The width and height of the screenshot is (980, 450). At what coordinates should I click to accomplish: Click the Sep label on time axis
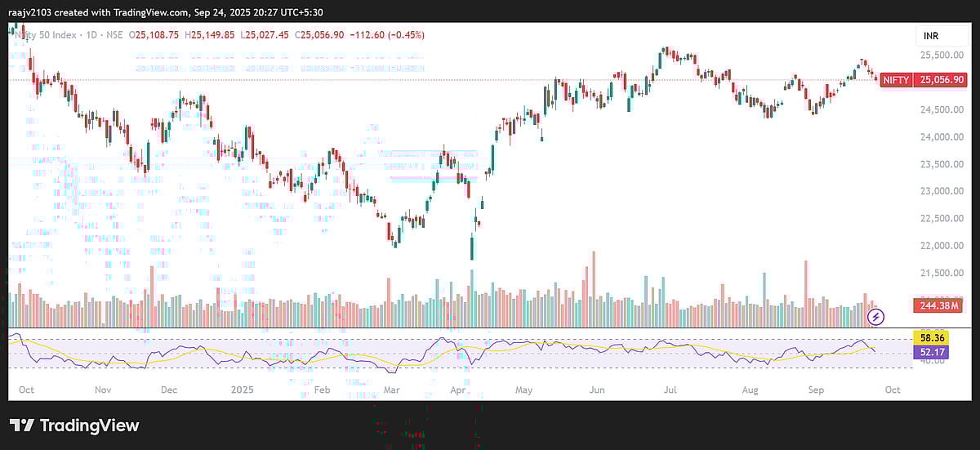(816, 390)
